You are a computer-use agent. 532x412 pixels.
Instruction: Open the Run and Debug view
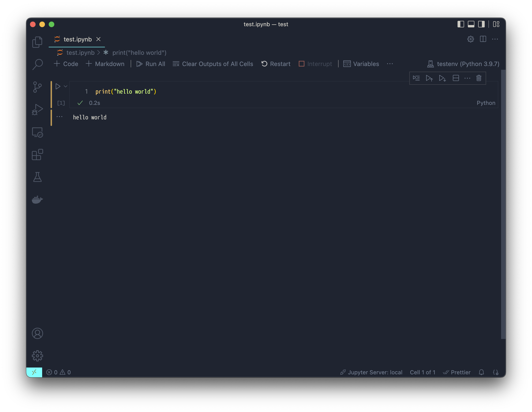tap(37, 110)
